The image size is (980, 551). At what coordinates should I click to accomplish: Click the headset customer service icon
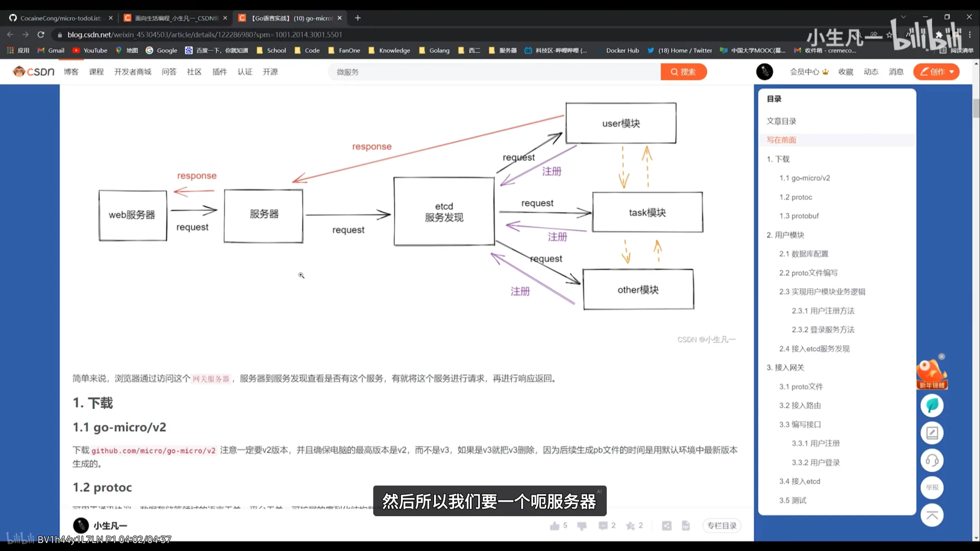[932, 460]
